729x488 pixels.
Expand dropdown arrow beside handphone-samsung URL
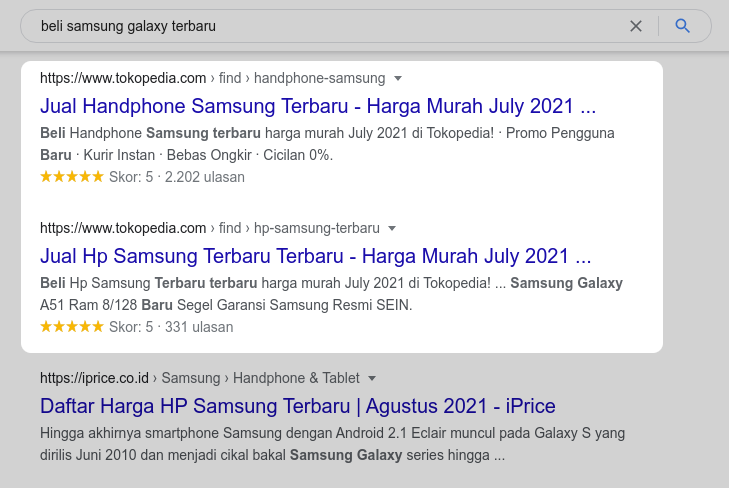pyautogui.click(x=398, y=78)
